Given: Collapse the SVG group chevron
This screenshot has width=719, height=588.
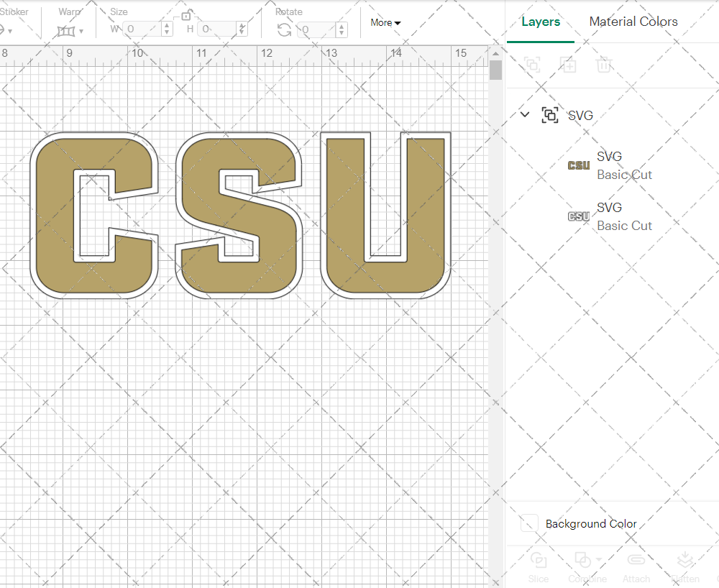Looking at the screenshot, I should tap(525, 114).
